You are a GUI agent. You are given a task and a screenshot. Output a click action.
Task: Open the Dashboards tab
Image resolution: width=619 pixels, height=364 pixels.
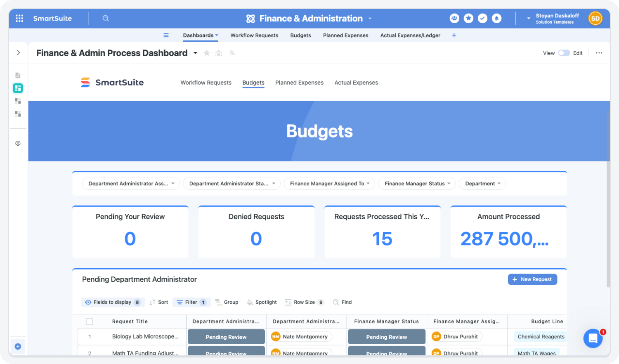pyautogui.click(x=201, y=35)
